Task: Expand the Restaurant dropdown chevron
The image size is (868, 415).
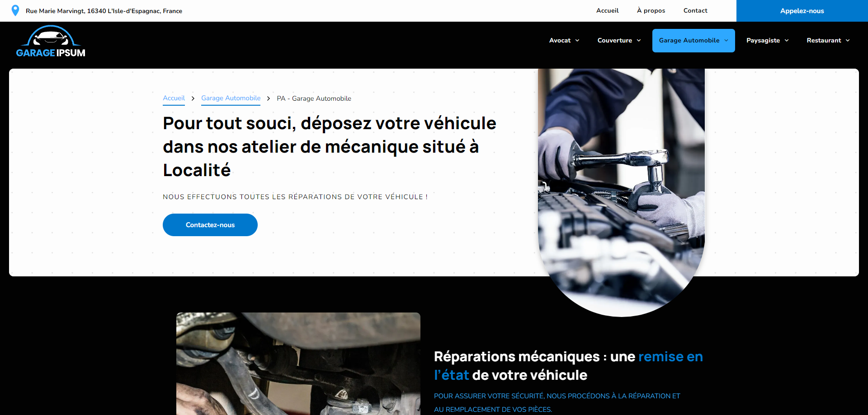Action: point(848,41)
